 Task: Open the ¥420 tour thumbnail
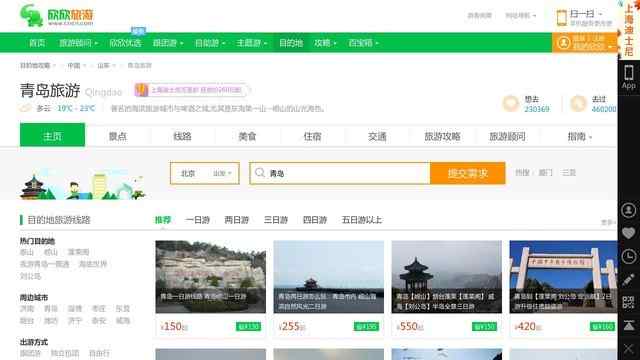pyautogui.click(x=563, y=277)
